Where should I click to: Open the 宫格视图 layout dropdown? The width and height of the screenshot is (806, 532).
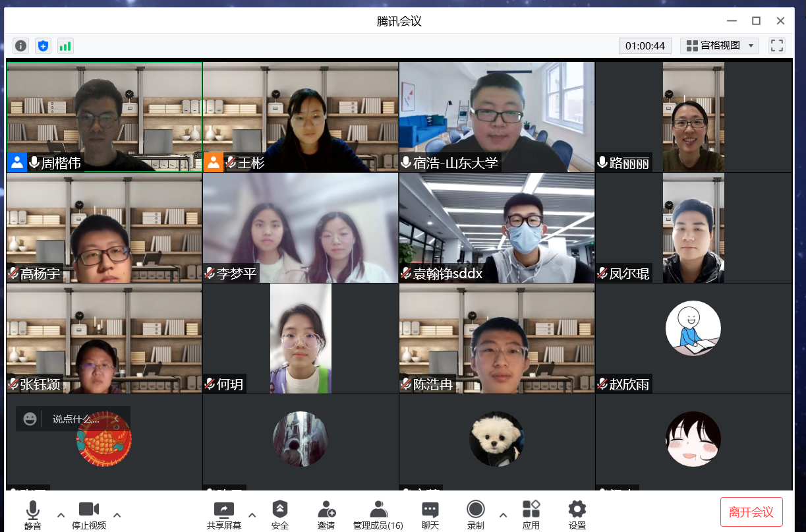(720, 45)
